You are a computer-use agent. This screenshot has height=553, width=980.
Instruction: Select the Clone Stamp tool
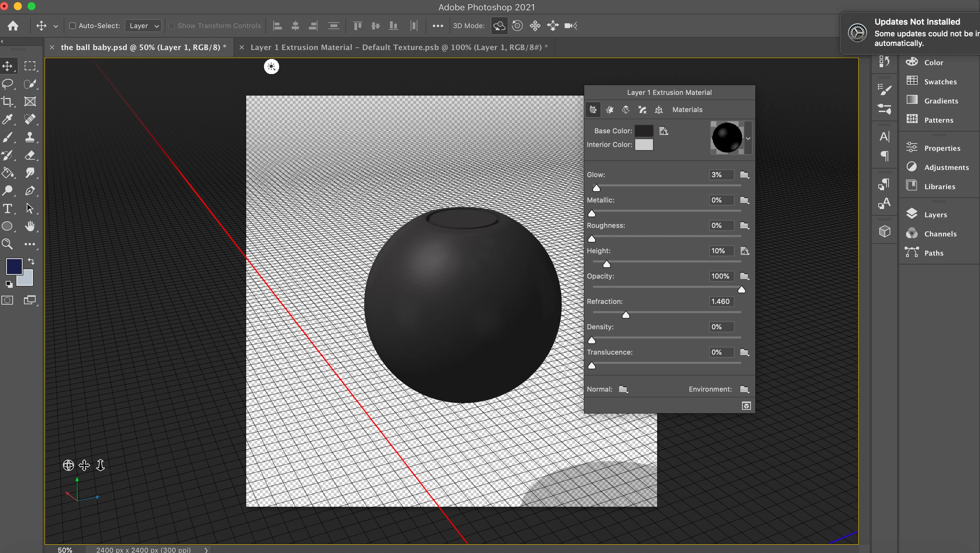coord(30,137)
